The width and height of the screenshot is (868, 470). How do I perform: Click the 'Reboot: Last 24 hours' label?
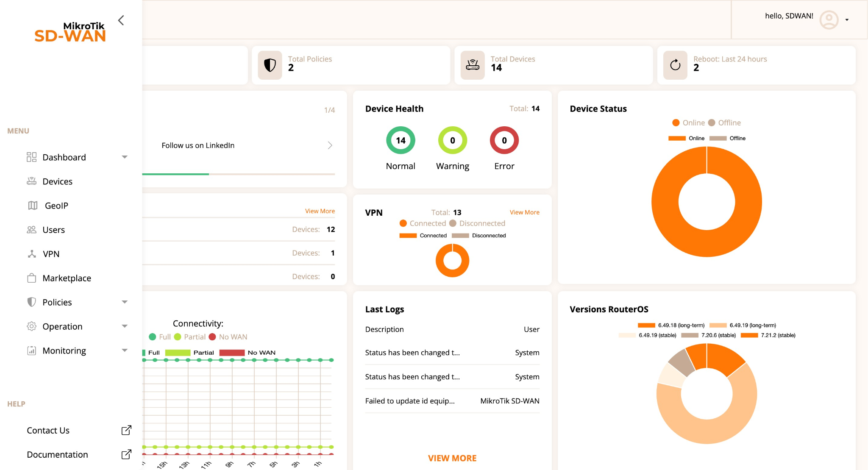coord(730,59)
